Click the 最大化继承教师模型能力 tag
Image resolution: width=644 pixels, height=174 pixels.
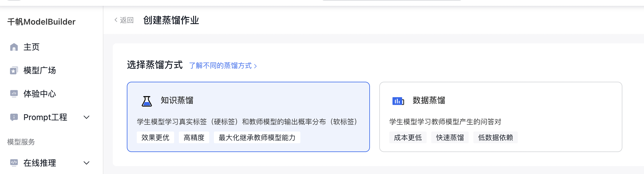pyautogui.click(x=257, y=137)
